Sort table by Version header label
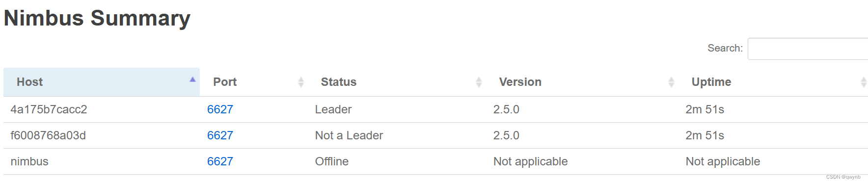This screenshot has height=184, width=868. click(520, 82)
